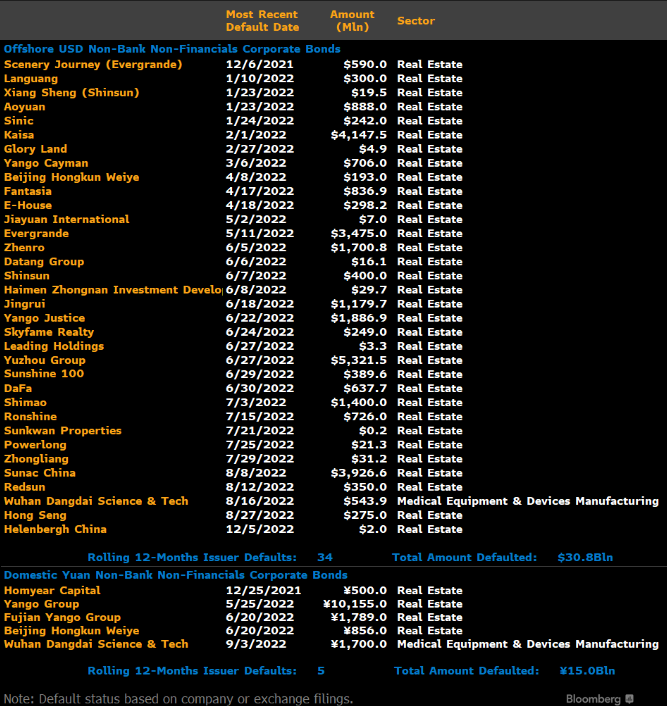Click Beijing Hongkun Weiye amount ¥856.0
Image resolution: width=667 pixels, height=706 pixels.
pyautogui.click(x=365, y=631)
